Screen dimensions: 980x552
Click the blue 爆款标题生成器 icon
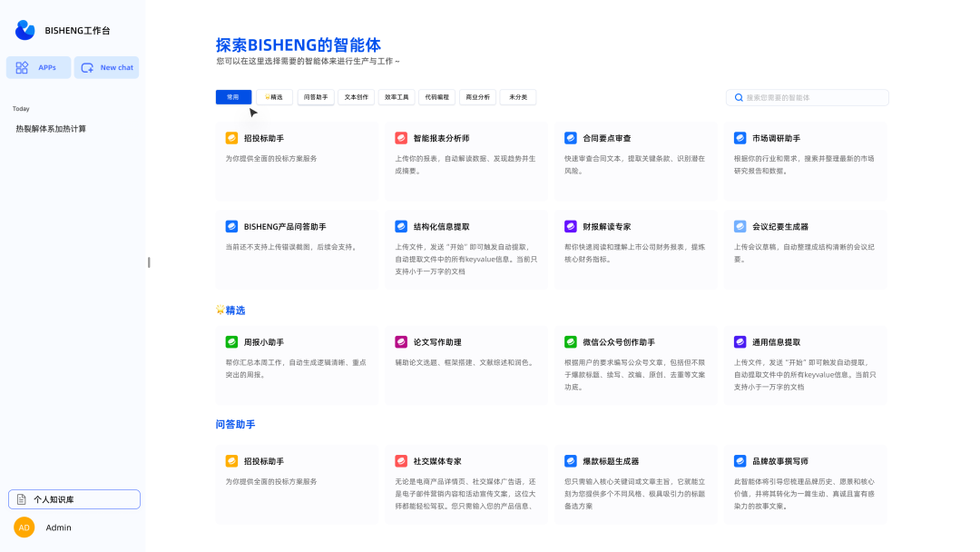[x=571, y=460]
